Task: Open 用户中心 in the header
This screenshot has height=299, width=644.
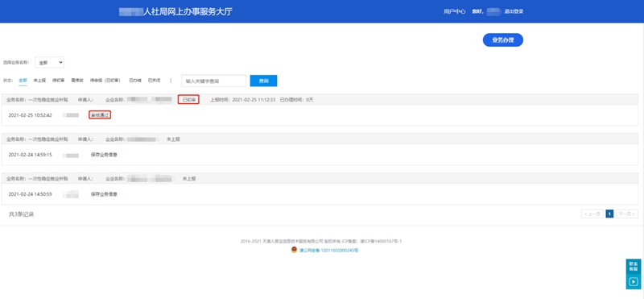Action: 455,11
